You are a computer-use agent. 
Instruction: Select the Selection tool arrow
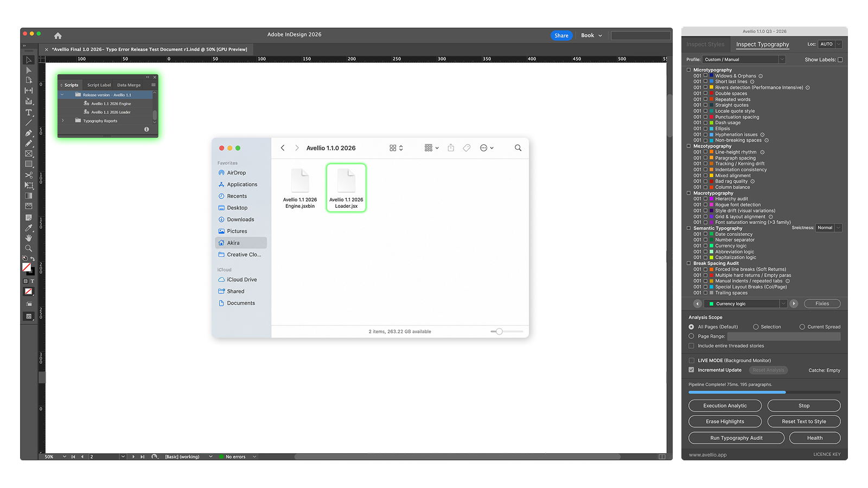tap(29, 60)
